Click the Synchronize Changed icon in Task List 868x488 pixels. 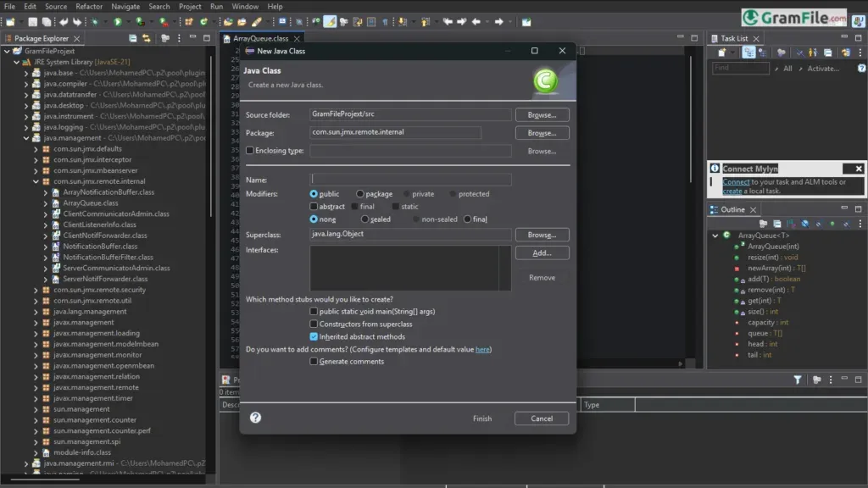[x=846, y=53]
